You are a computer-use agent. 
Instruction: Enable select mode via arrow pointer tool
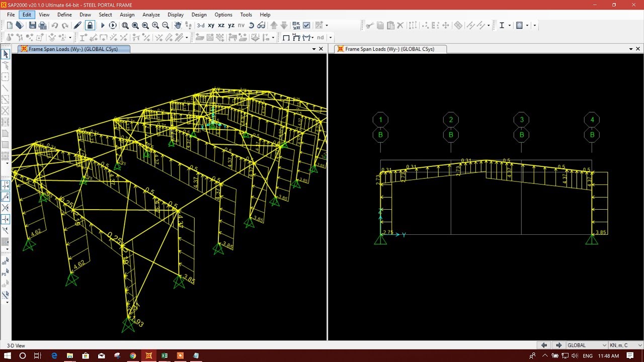pos(6,53)
